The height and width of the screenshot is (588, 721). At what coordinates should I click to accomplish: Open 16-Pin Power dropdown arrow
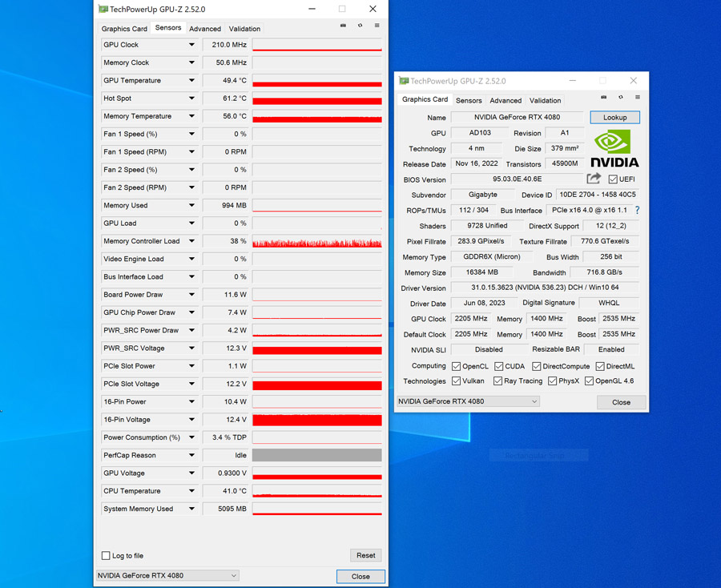pos(191,402)
